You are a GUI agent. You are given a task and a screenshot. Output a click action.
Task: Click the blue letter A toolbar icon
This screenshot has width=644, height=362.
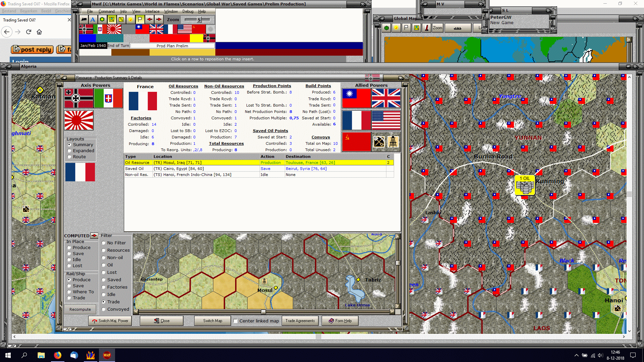(93, 19)
